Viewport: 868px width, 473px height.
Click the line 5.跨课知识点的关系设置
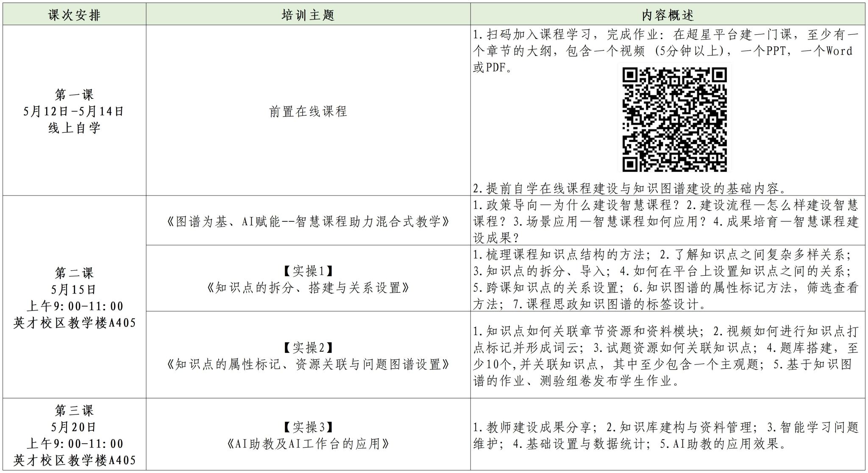coord(666,288)
